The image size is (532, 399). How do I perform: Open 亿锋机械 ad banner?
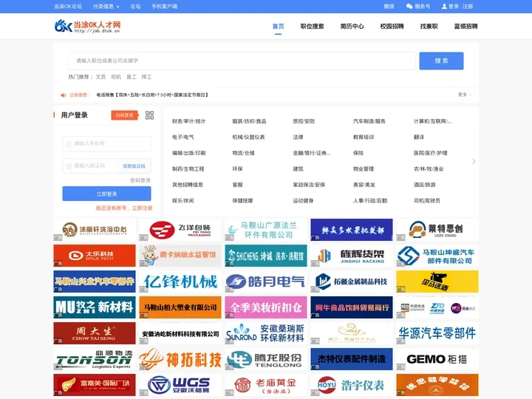[180, 282]
